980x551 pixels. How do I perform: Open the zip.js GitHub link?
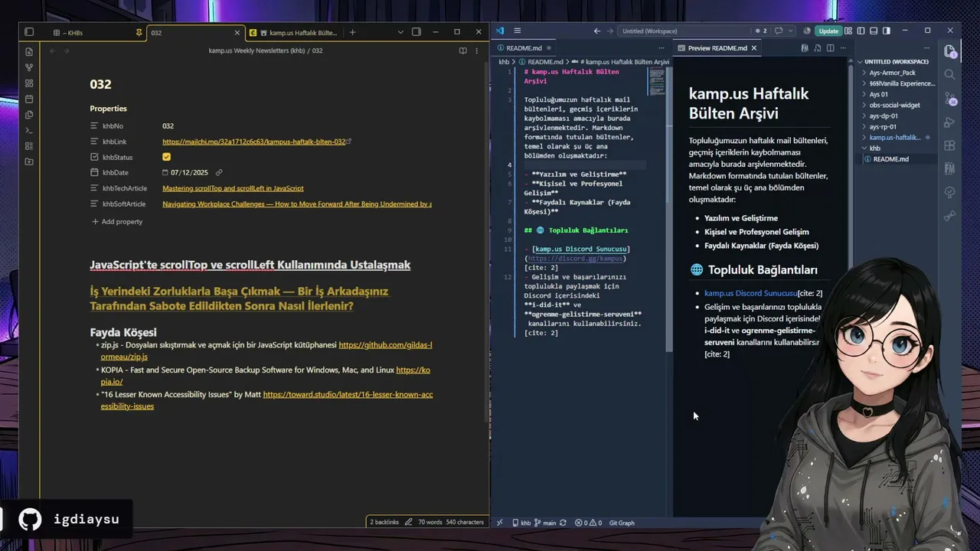(x=266, y=351)
